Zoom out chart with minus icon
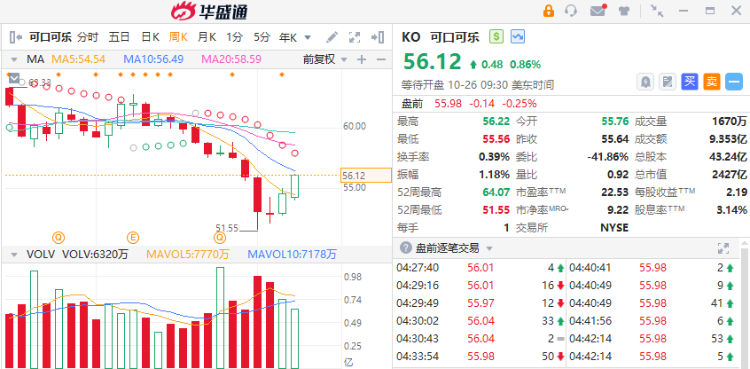The image size is (750, 369). pos(381,59)
